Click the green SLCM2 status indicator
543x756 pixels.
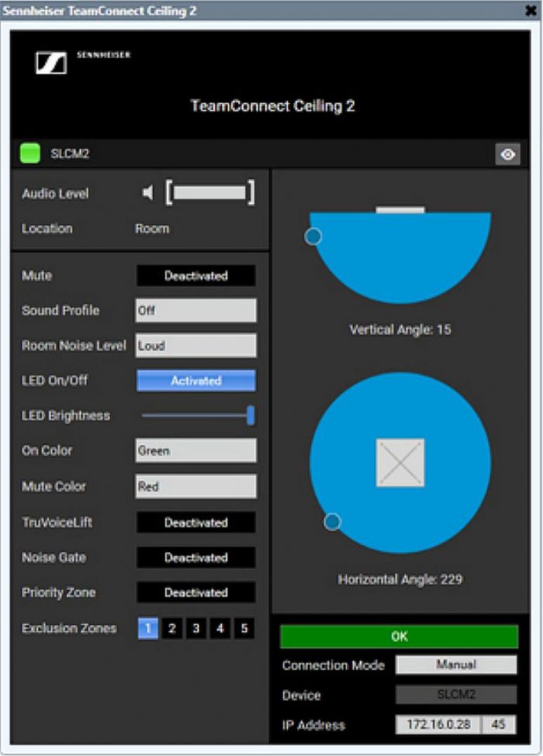(x=30, y=154)
